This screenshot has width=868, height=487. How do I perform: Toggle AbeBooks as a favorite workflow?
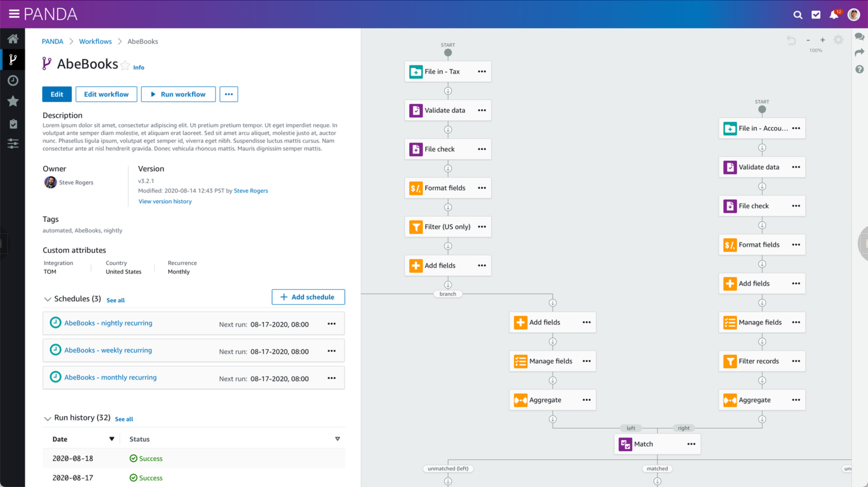[125, 64]
